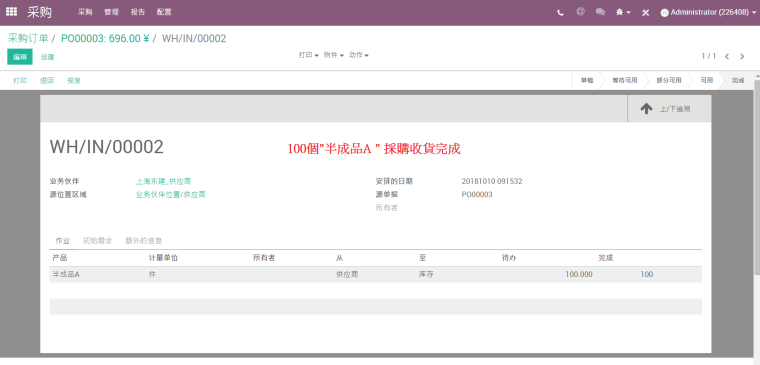Viewport: 760px width, 365px height.
Task: Click the phone icon in top bar
Action: [560, 13]
